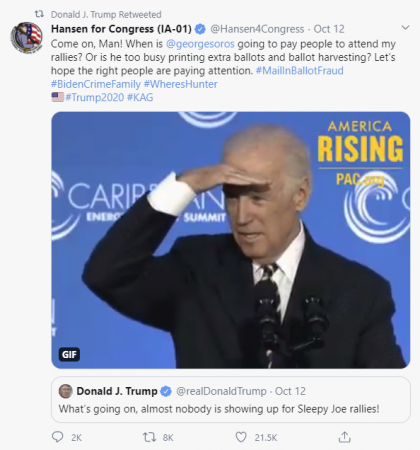Open the #WheresHunter hashtag
The image size is (420, 450).
(x=180, y=84)
